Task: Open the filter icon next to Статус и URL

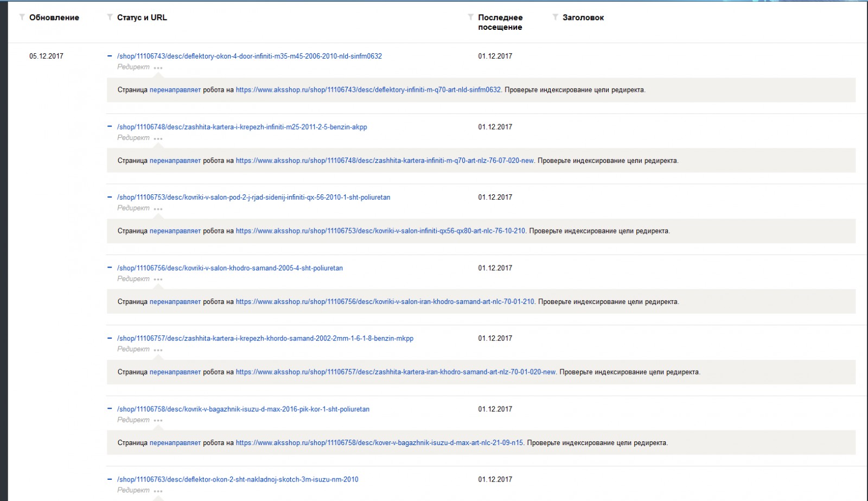Action: coord(110,17)
